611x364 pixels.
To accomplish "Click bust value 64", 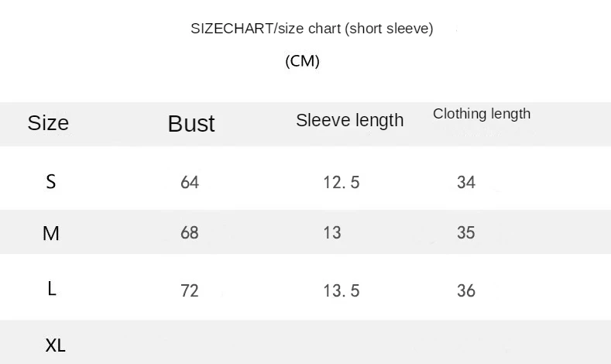I will pos(190,182).
